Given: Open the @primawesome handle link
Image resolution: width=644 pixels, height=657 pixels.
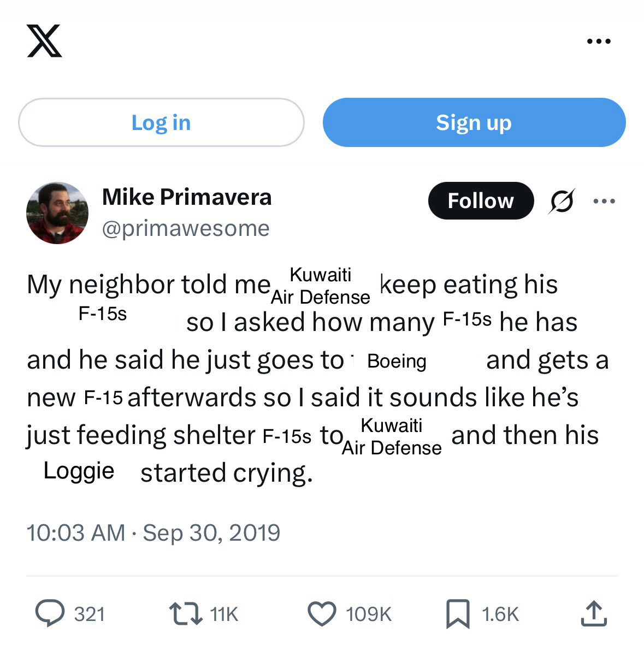Looking at the screenshot, I should [x=186, y=228].
